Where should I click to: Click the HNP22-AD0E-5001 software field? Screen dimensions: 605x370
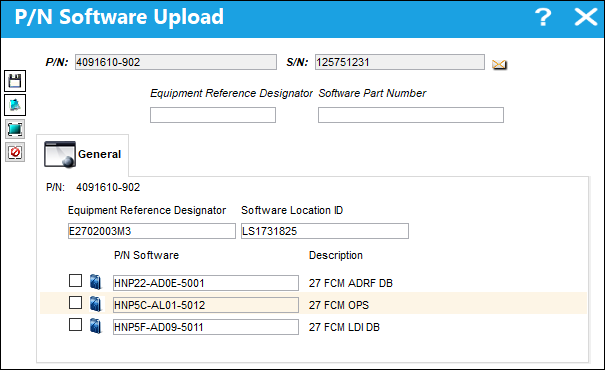click(206, 283)
